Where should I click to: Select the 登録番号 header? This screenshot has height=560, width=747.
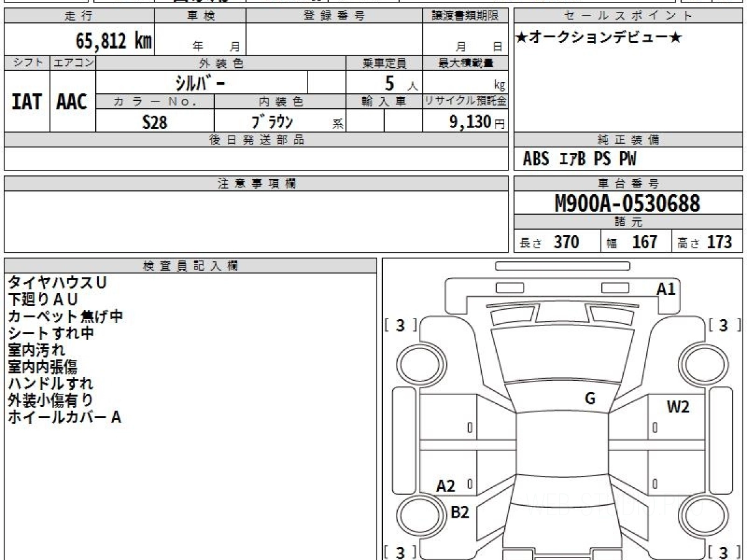pos(334,16)
